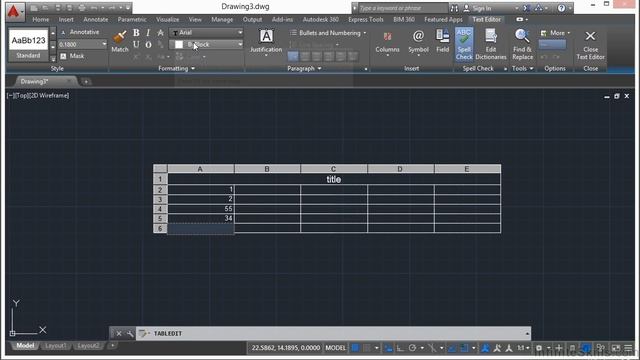
Task: Open annotation scale 1:1 dropdown
Action: (523, 348)
